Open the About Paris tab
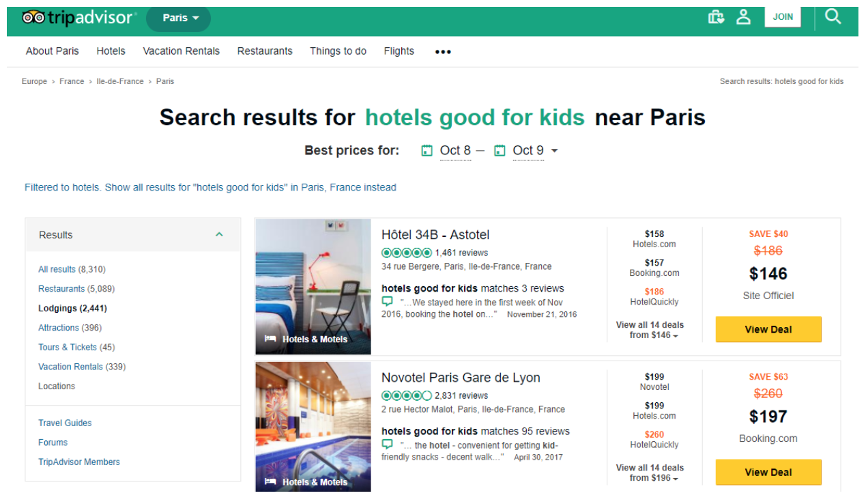 (53, 51)
